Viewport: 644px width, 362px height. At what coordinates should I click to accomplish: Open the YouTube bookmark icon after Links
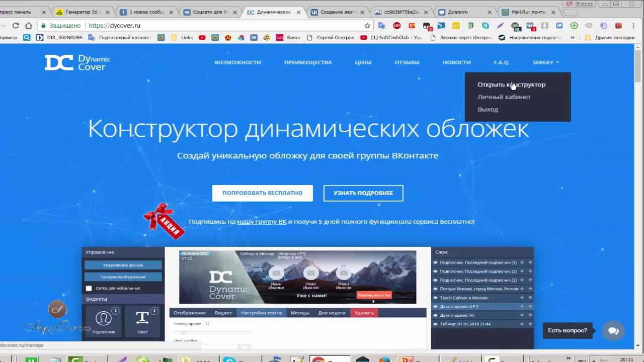pyautogui.click(x=202, y=37)
